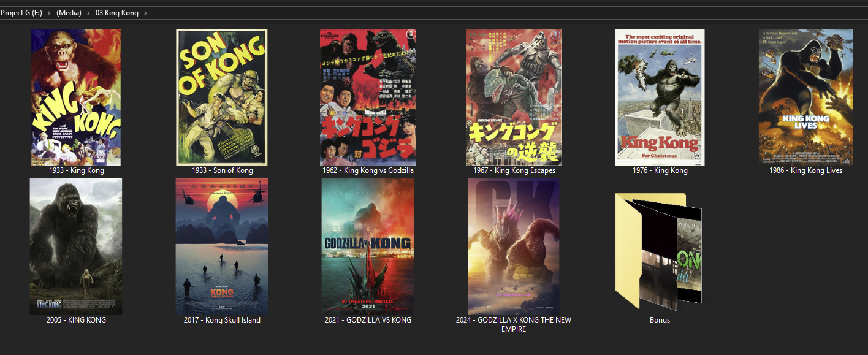Screen dimensions: 868x355
Task: Open the Kong Skull Island poster folder
Action: (222, 246)
